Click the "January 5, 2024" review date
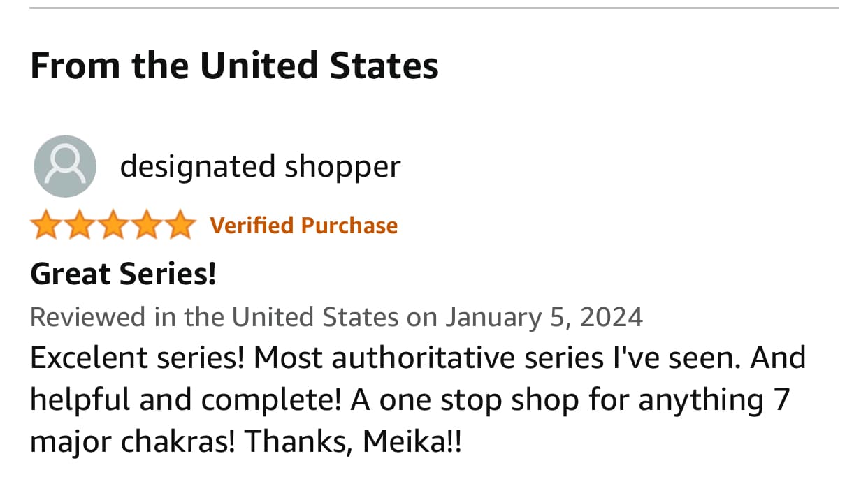868x484 pixels. (544, 317)
